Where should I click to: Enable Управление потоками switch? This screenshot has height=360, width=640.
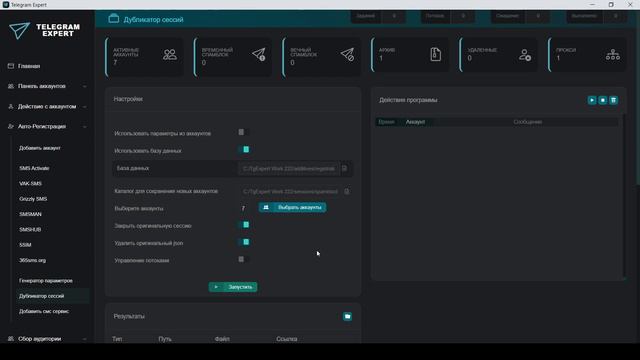click(x=243, y=259)
